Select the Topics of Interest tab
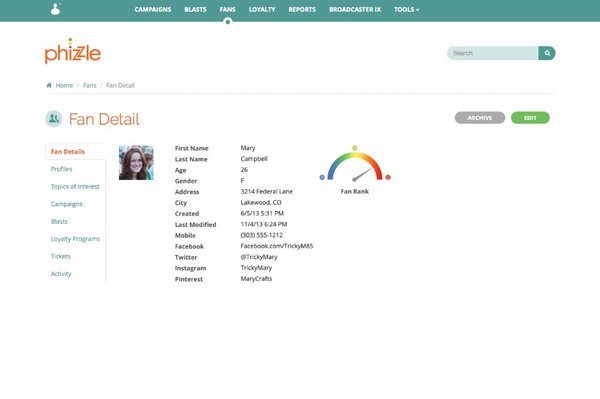Screen dimensions: 600x399 tap(75, 186)
